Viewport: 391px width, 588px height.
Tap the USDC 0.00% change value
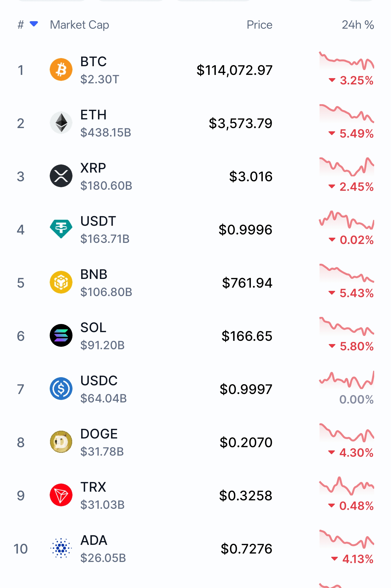click(x=357, y=399)
